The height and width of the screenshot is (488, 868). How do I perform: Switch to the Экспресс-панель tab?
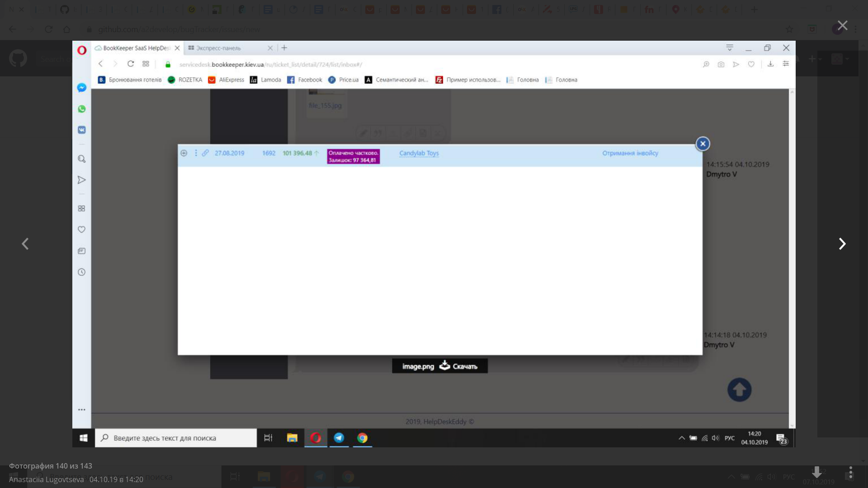pyautogui.click(x=218, y=48)
